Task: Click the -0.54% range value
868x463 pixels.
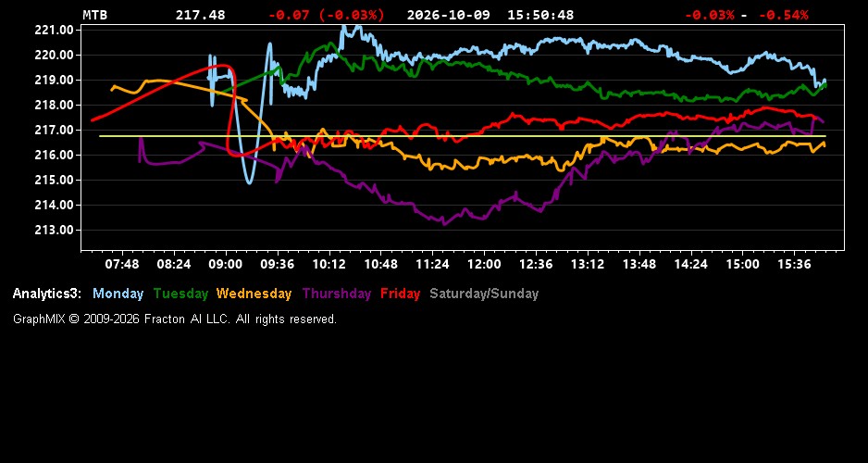Action: (783, 15)
